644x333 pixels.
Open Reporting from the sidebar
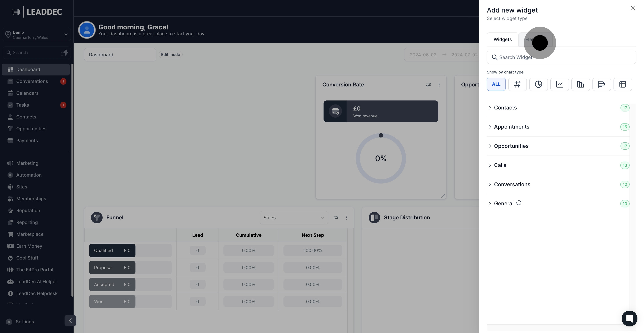tap(27, 222)
